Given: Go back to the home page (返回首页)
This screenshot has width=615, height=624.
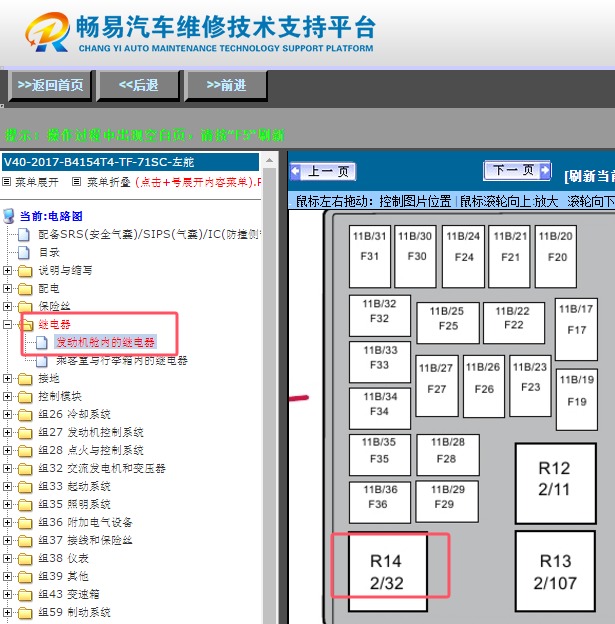Looking at the screenshot, I should click(50, 85).
